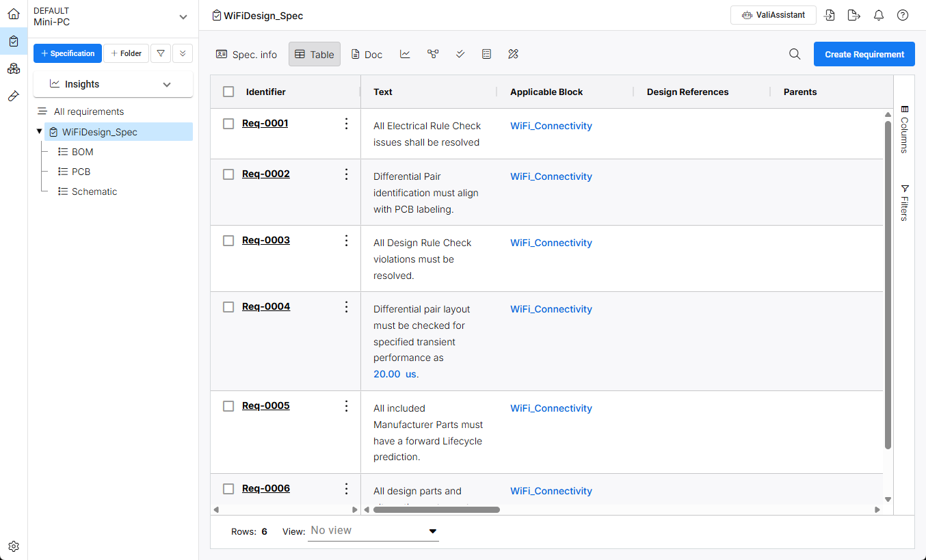Open the settings gear icon
The image size is (926, 560).
tap(14, 546)
